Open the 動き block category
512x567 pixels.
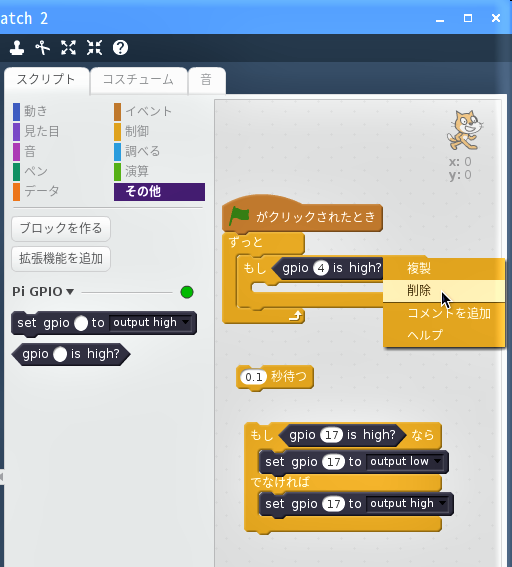point(30,111)
